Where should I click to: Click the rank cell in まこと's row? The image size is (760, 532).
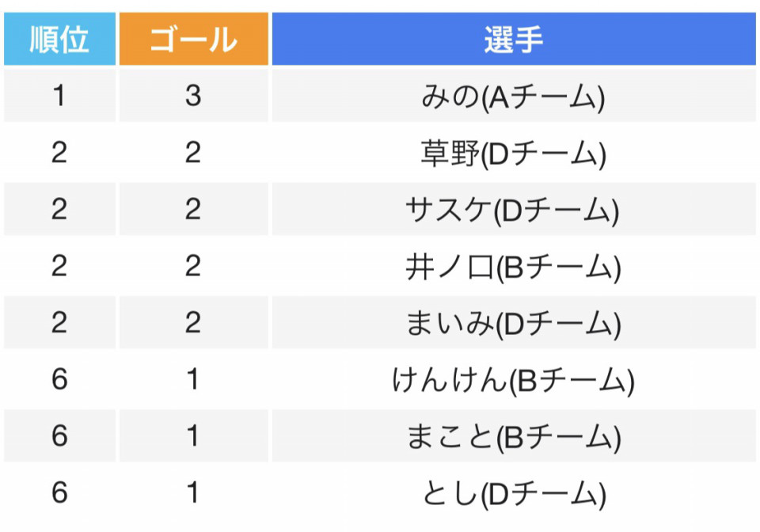click(x=59, y=438)
